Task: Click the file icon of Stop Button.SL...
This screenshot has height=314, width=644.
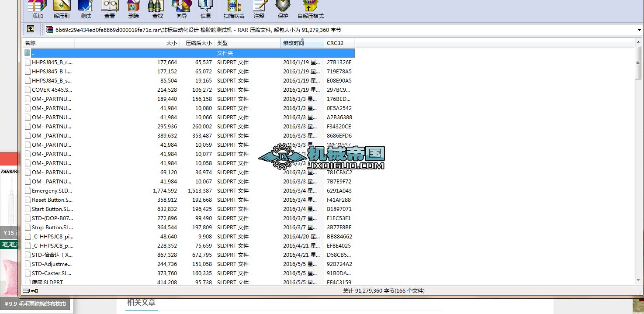Action: tap(28, 227)
